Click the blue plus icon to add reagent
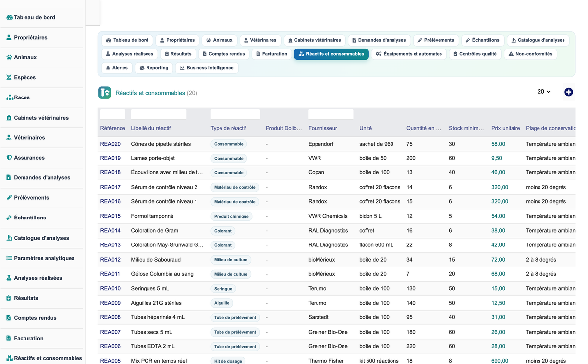 point(568,92)
